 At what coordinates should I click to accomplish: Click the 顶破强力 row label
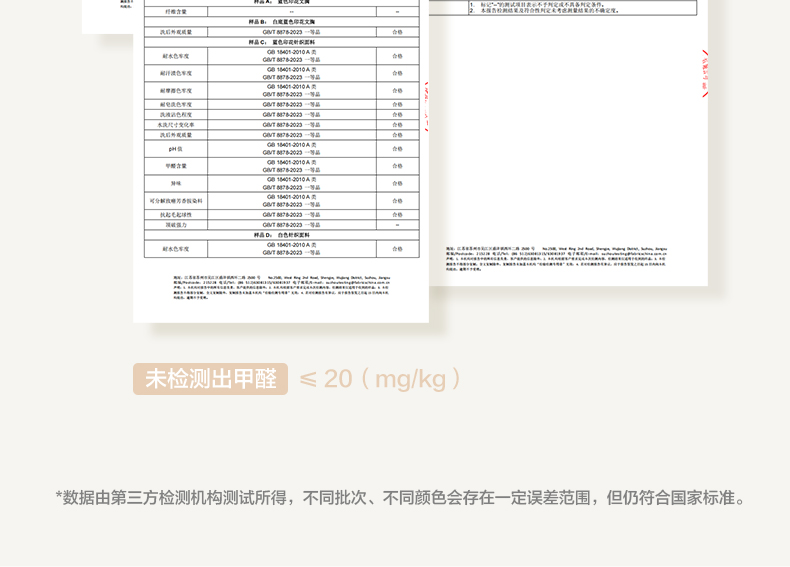[x=176, y=225]
